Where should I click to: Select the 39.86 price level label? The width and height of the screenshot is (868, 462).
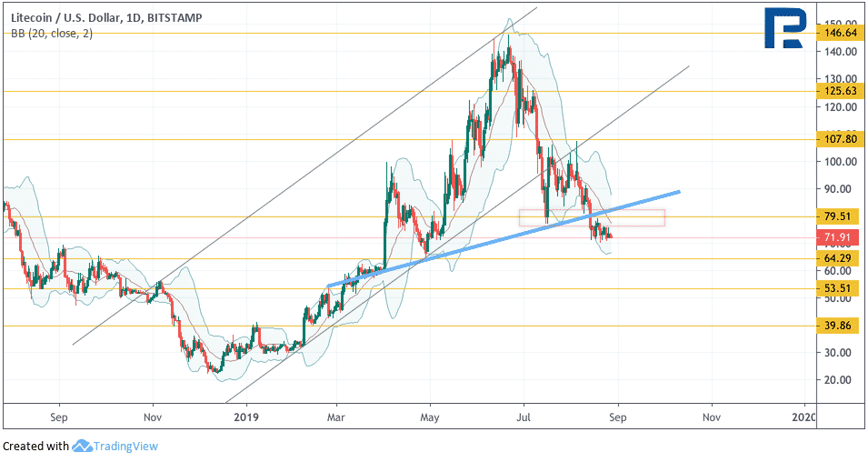[x=838, y=326]
